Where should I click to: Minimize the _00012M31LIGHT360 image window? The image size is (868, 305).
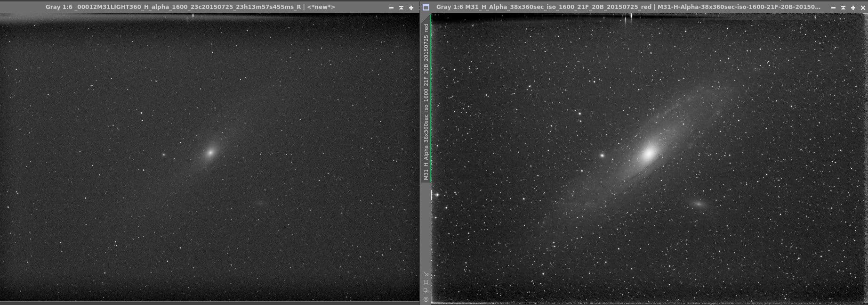tap(391, 8)
